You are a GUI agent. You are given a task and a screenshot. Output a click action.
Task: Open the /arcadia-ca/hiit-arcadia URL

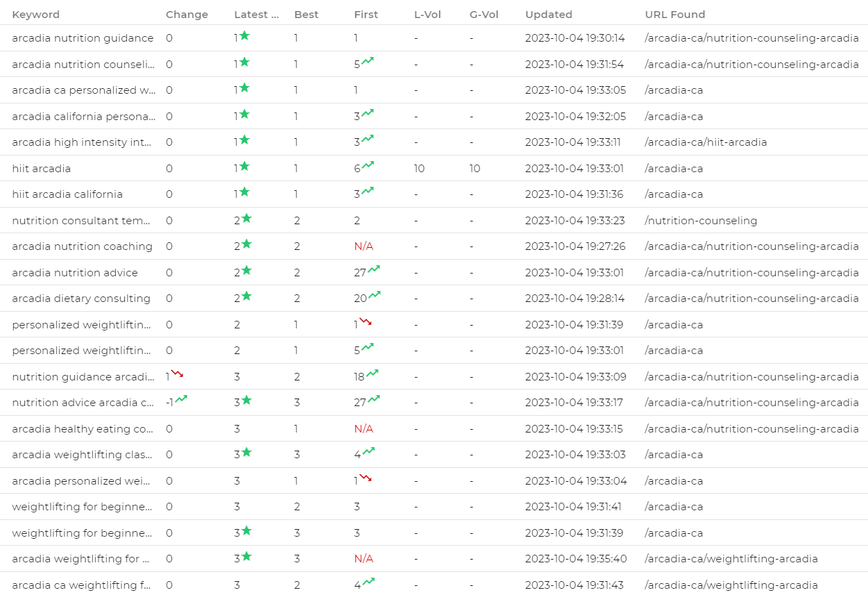point(706,142)
